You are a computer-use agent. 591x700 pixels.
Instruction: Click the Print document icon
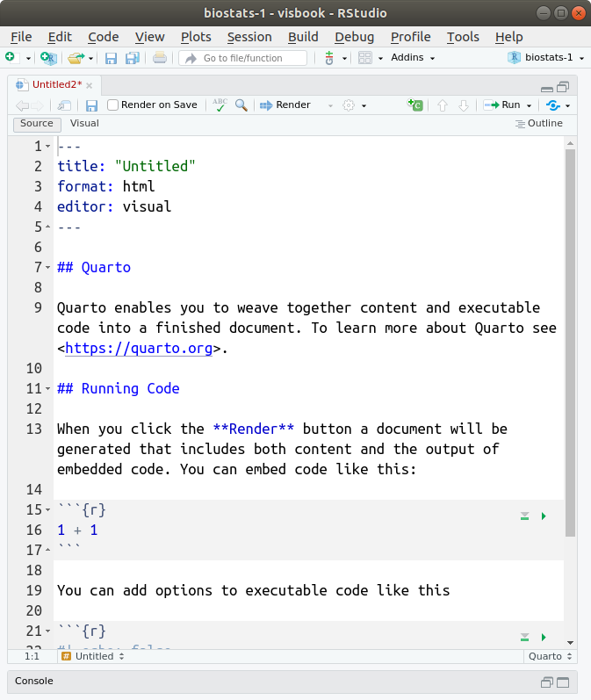(x=160, y=58)
